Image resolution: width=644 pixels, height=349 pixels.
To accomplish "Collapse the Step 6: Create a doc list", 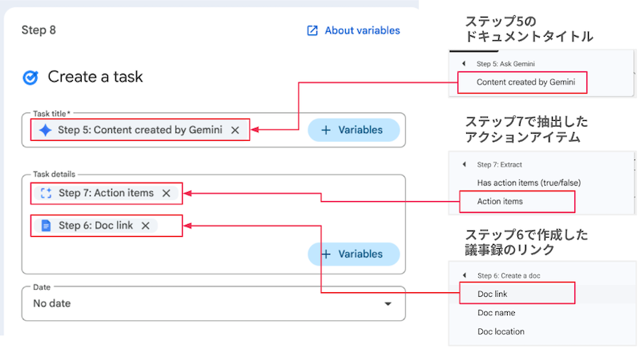I will point(465,275).
